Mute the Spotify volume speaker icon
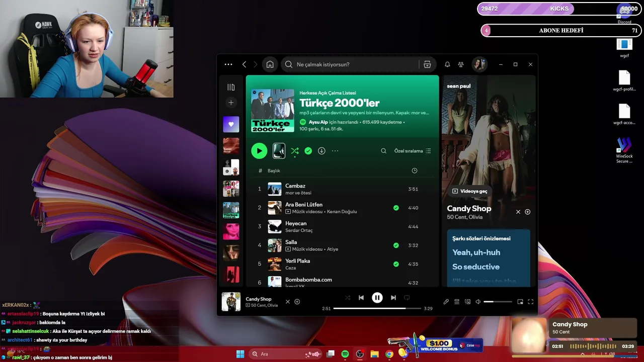Screen dimensions: 644x362 [x=478, y=302]
